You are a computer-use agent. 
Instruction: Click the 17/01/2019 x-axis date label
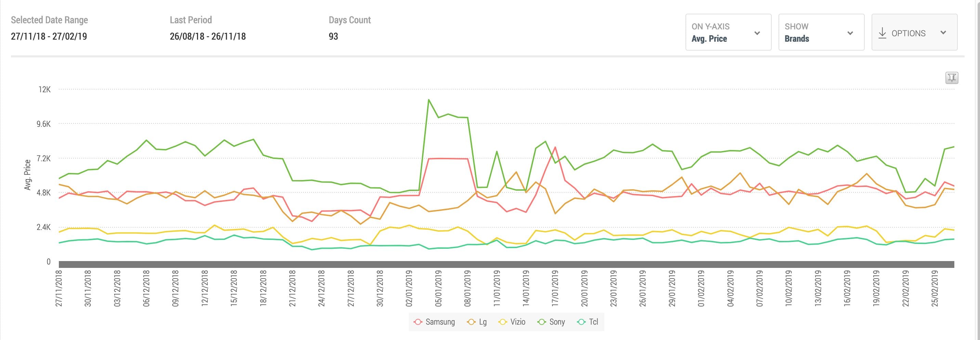tap(555, 289)
